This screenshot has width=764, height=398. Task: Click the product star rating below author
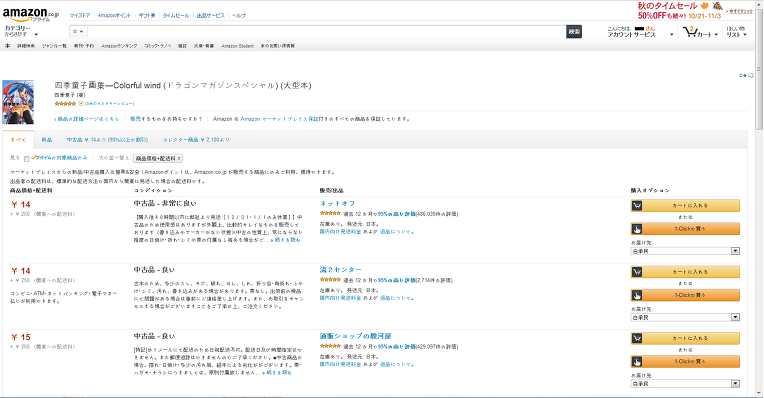[65, 104]
